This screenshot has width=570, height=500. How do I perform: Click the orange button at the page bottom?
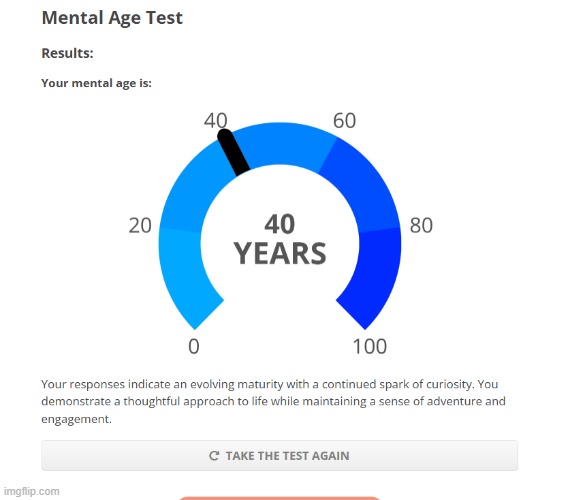pyautogui.click(x=280, y=498)
